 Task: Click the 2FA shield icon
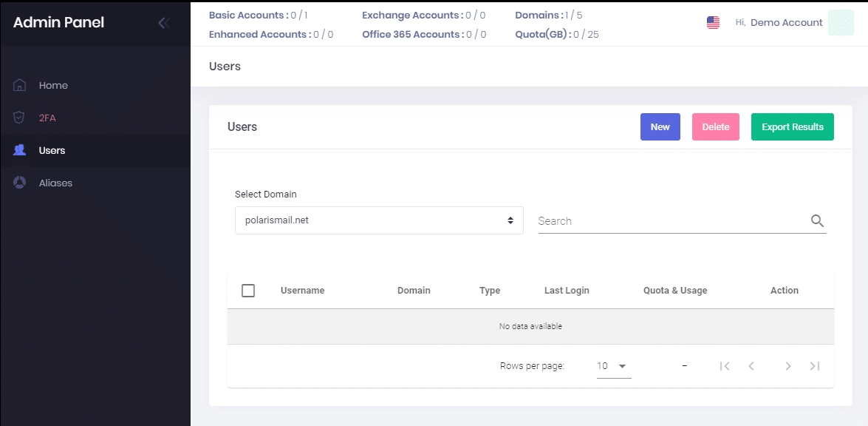tap(20, 118)
